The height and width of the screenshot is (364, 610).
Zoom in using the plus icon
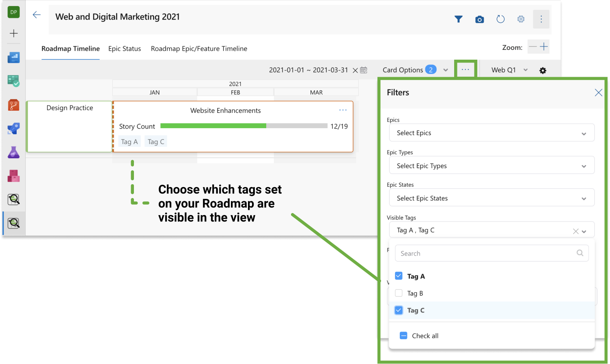coord(544,47)
